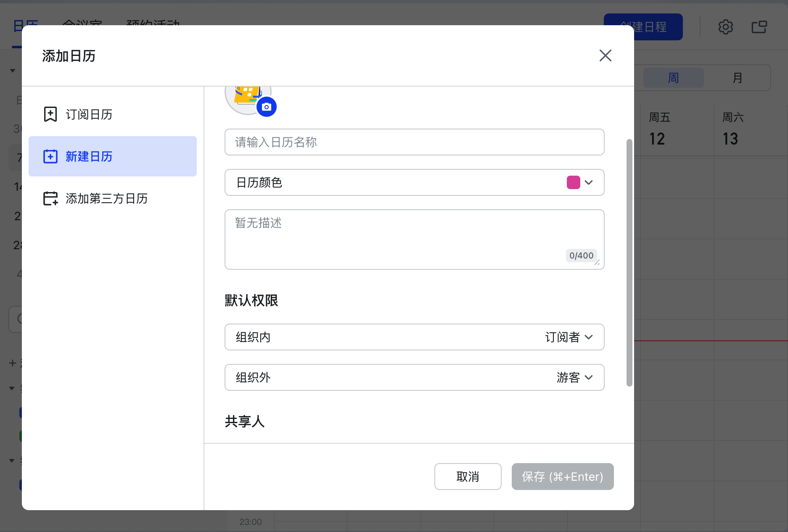Image resolution: width=788 pixels, height=532 pixels.
Task: Open 组织内 permission dropdown
Action: point(415,337)
